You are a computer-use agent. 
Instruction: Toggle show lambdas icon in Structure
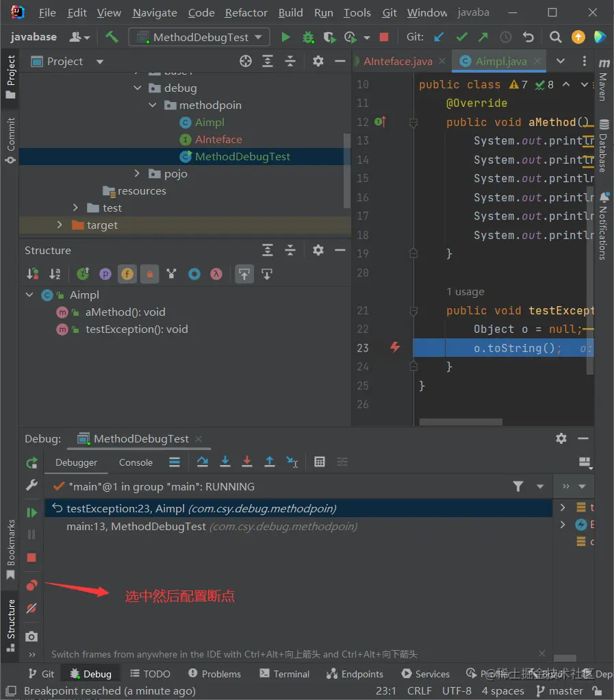click(216, 274)
